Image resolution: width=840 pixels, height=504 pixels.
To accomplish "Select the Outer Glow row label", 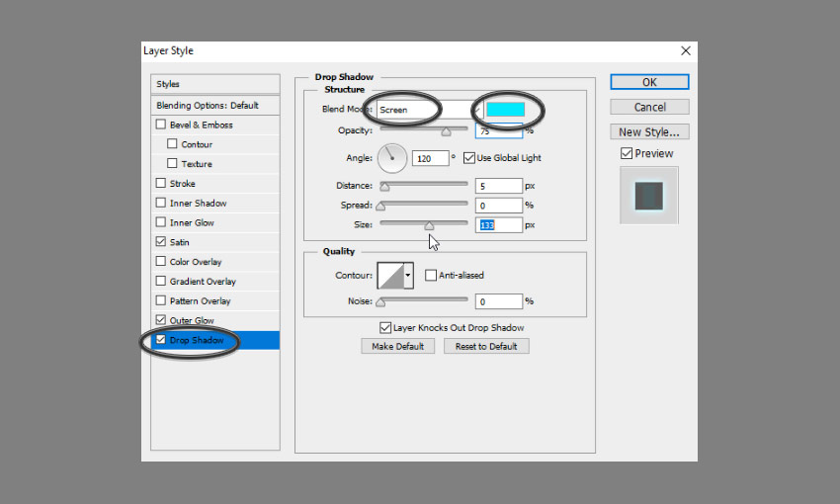I will pos(192,320).
